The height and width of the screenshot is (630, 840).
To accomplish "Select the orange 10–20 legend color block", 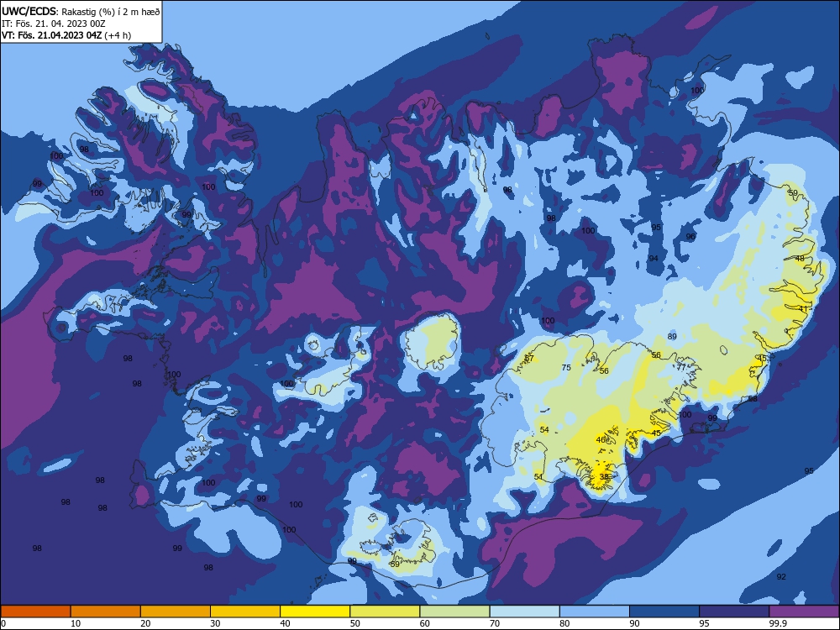I will [x=106, y=612].
